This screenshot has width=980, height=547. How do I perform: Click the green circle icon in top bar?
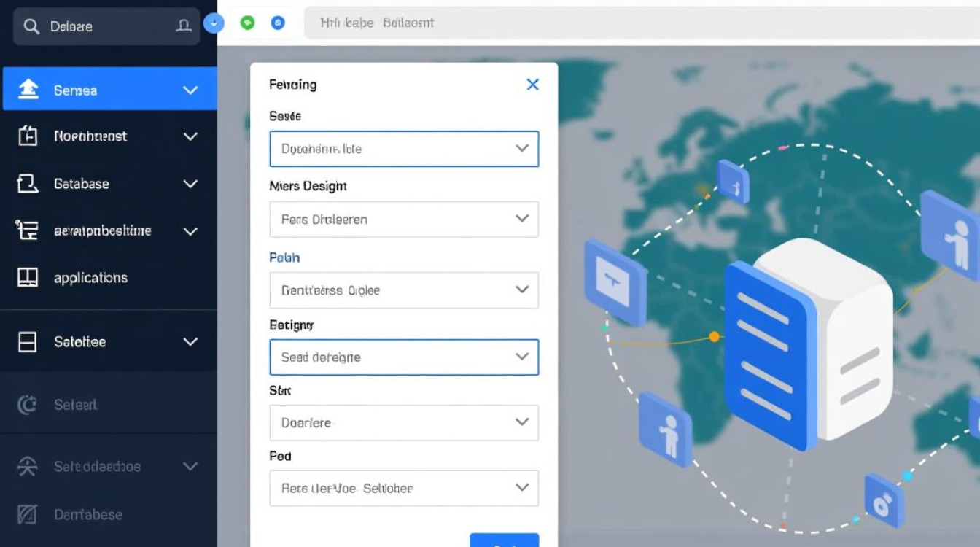(x=248, y=23)
